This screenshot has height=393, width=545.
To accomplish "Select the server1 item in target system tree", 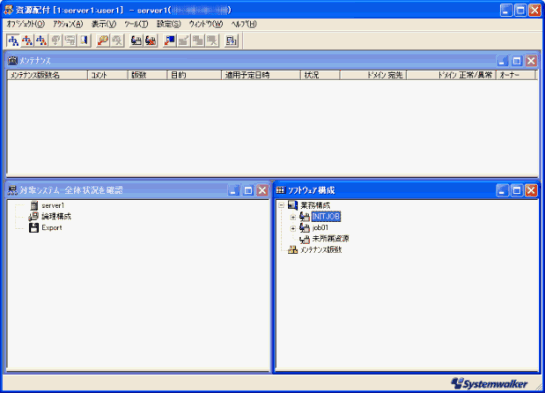I will [x=53, y=206].
